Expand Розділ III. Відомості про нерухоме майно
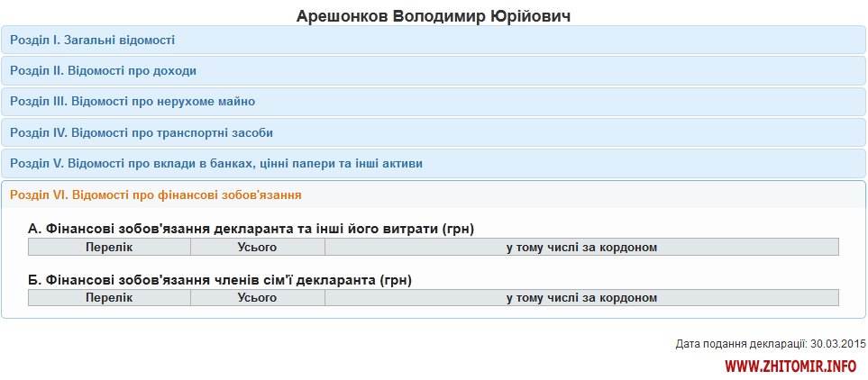 pyautogui.click(x=132, y=101)
